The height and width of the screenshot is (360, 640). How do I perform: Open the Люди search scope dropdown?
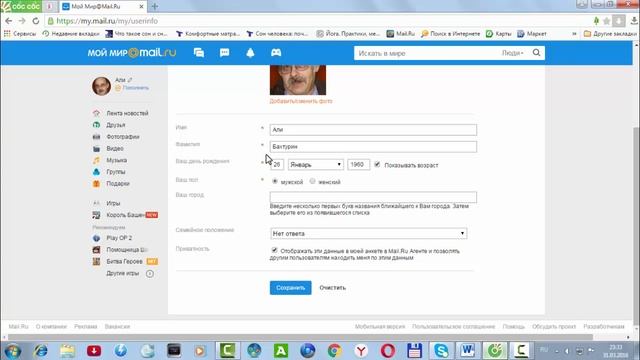click(513, 53)
